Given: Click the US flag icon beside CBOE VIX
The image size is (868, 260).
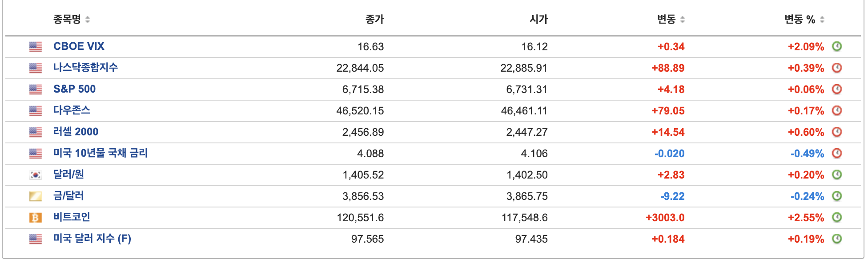Looking at the screenshot, I should pyautogui.click(x=37, y=46).
